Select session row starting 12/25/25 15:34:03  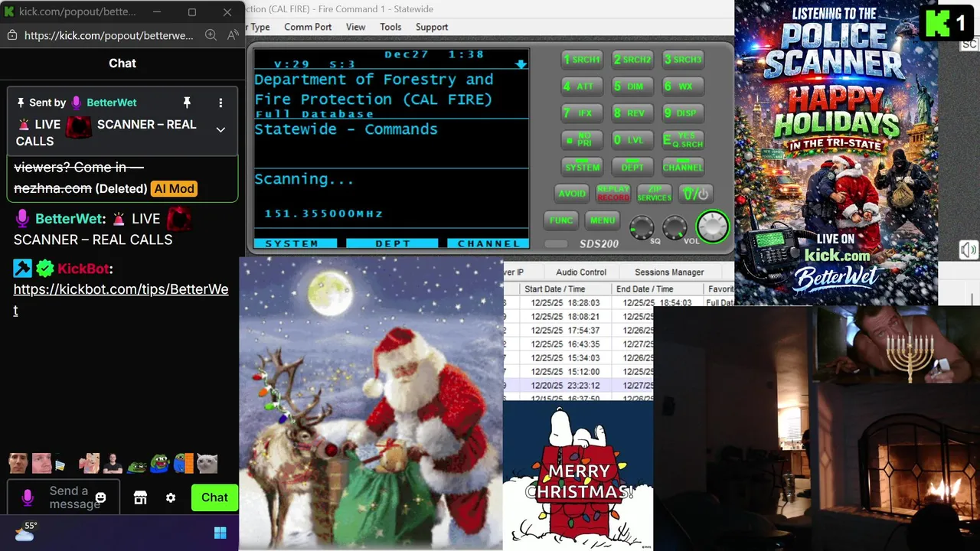point(579,358)
